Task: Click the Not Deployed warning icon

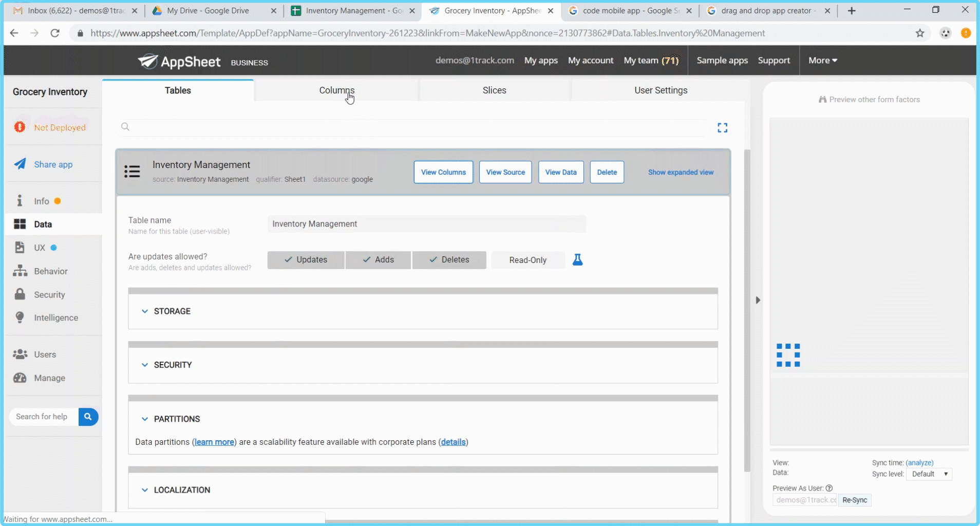Action: [20, 127]
